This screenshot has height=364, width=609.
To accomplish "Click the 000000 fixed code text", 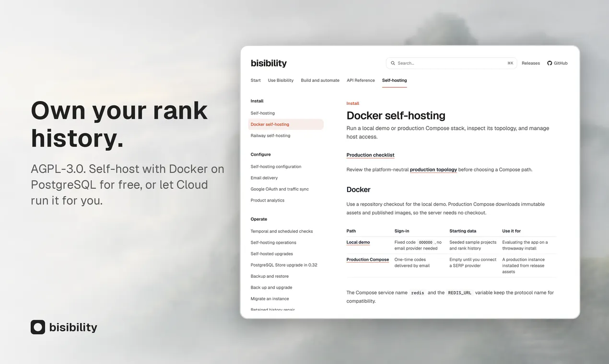I will (426, 242).
